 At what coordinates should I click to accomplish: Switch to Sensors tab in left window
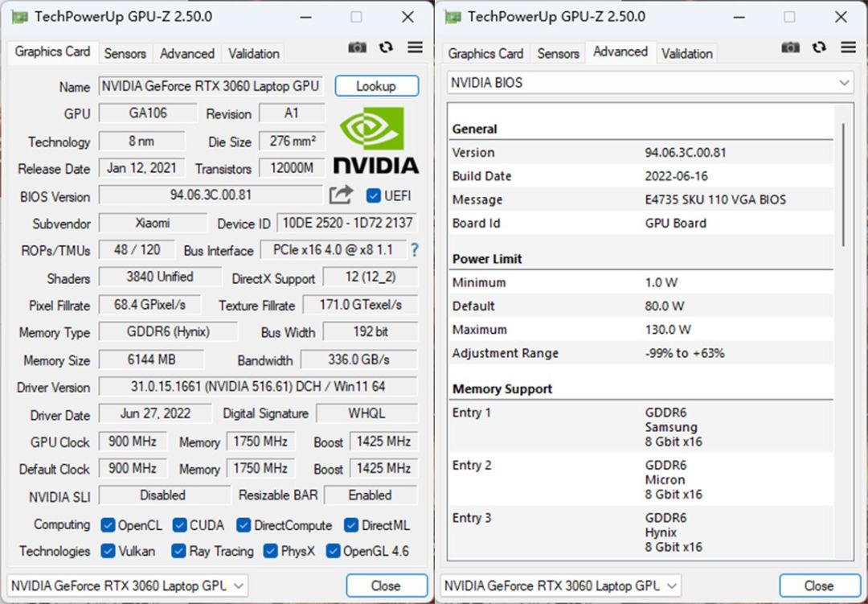tap(125, 54)
